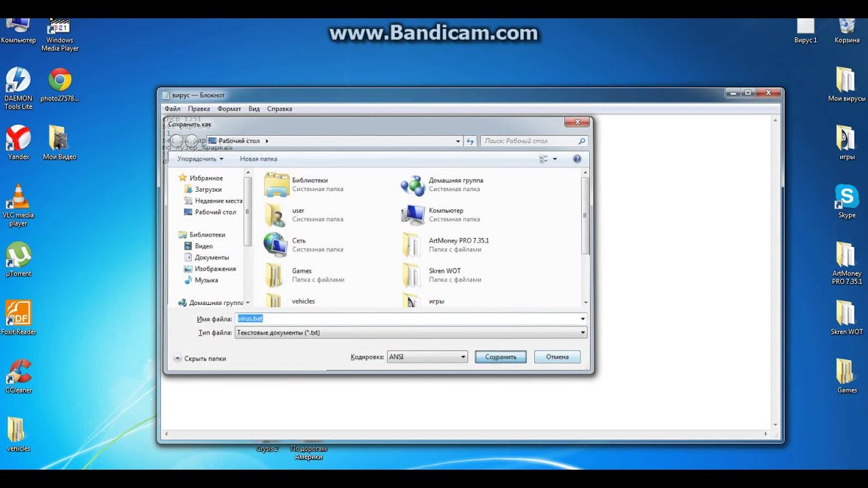Select Загрузки in the navigation pane
Image resolution: width=868 pixels, height=488 pixels.
coord(203,190)
